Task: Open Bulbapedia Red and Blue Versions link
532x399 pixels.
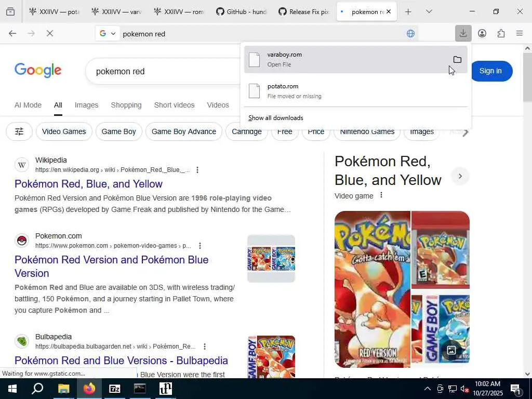Action: coord(121,361)
